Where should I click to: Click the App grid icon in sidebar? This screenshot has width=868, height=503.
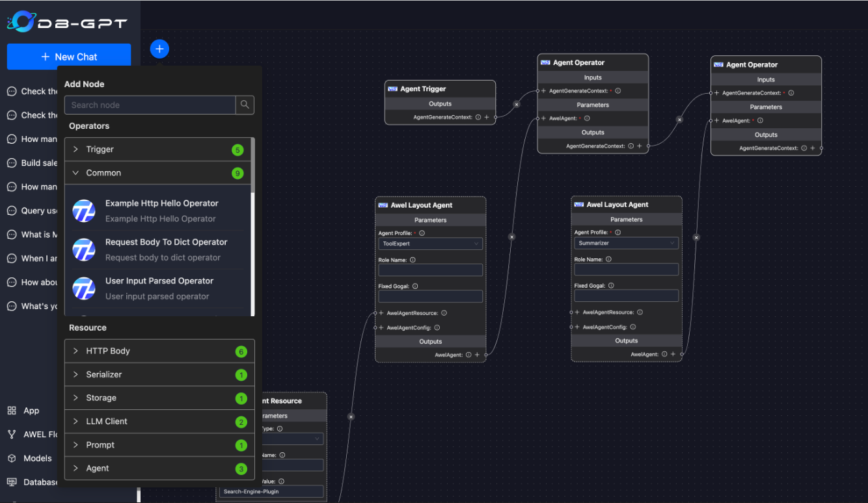click(12, 411)
